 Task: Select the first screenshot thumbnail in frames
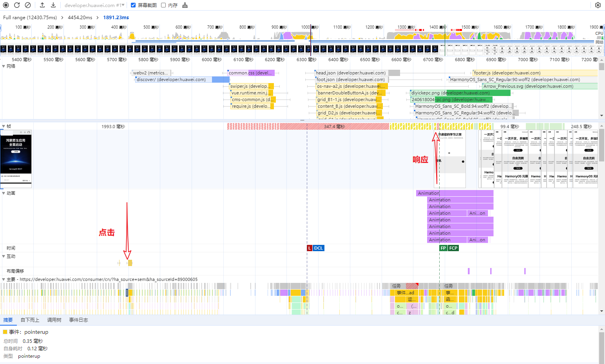tap(16, 159)
